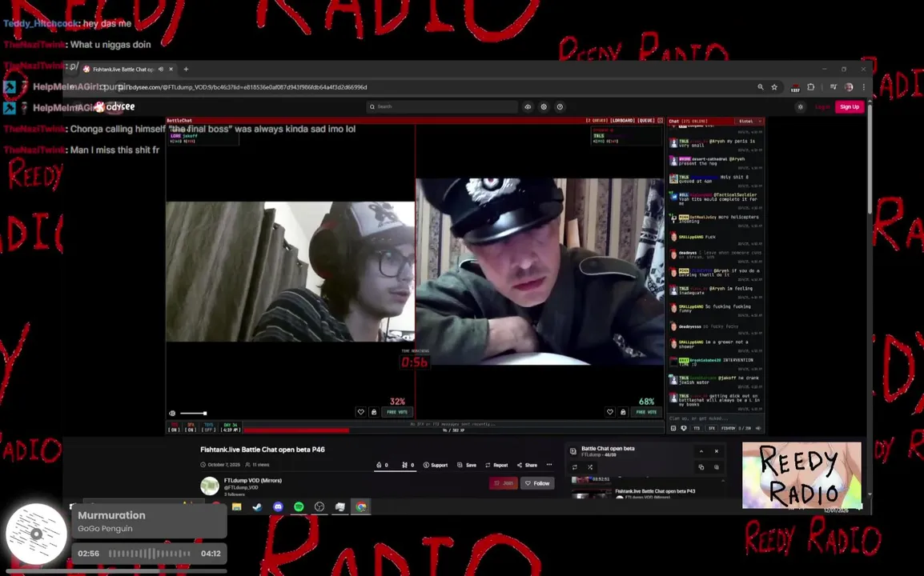
Task: Open the Chrome profile avatar
Action: [849, 87]
